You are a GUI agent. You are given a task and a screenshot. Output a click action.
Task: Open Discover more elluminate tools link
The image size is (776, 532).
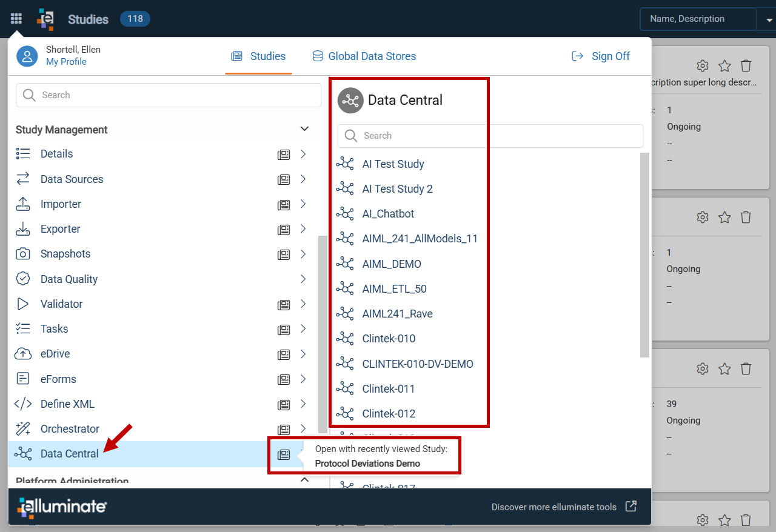(564, 507)
